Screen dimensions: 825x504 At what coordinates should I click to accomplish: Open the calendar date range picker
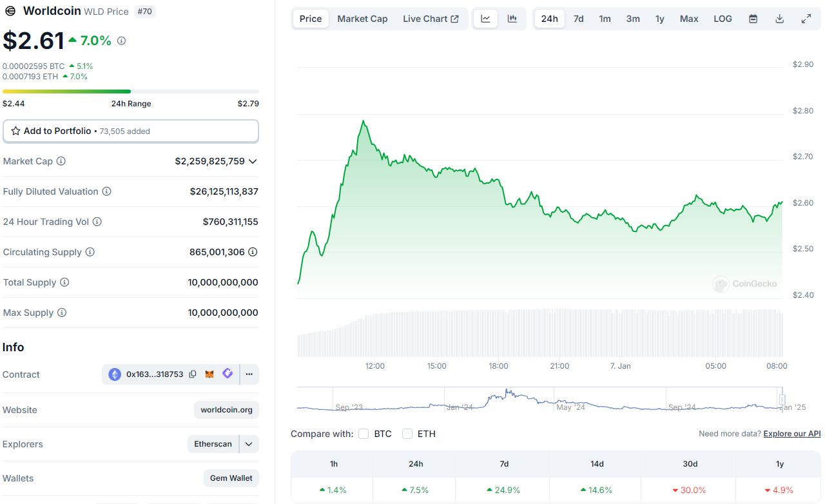tap(753, 19)
